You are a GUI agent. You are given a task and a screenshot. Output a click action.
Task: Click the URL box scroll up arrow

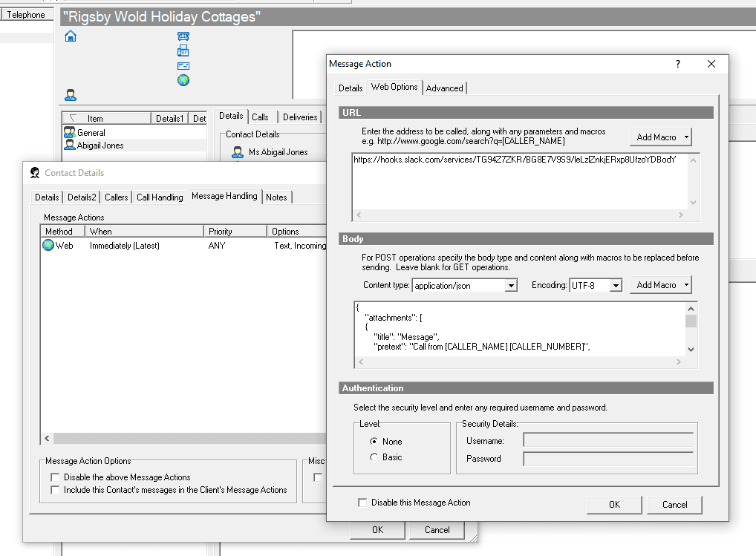pos(694,160)
